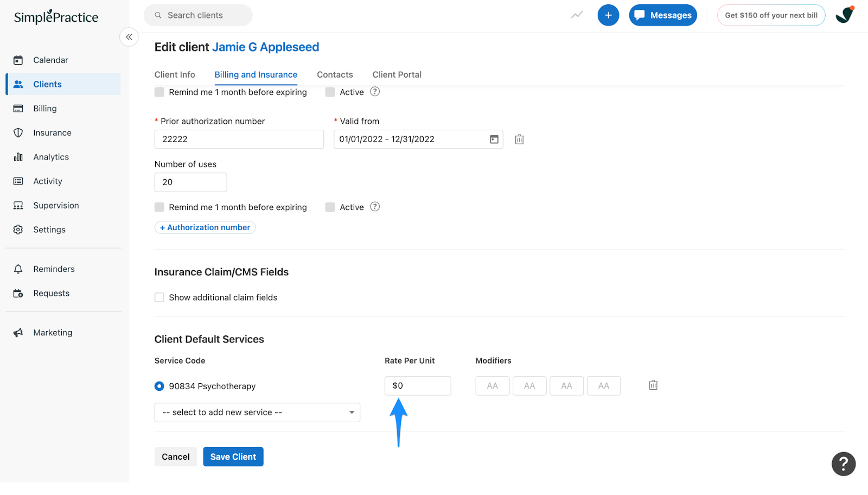Click the first AA modifier field
Viewport: 868px width, 495px height.
(x=492, y=386)
